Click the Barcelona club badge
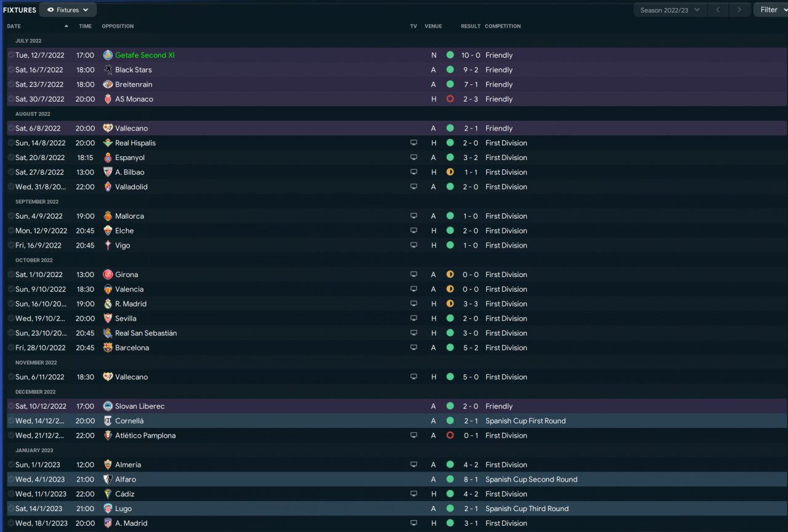The image size is (788, 532). click(x=108, y=348)
